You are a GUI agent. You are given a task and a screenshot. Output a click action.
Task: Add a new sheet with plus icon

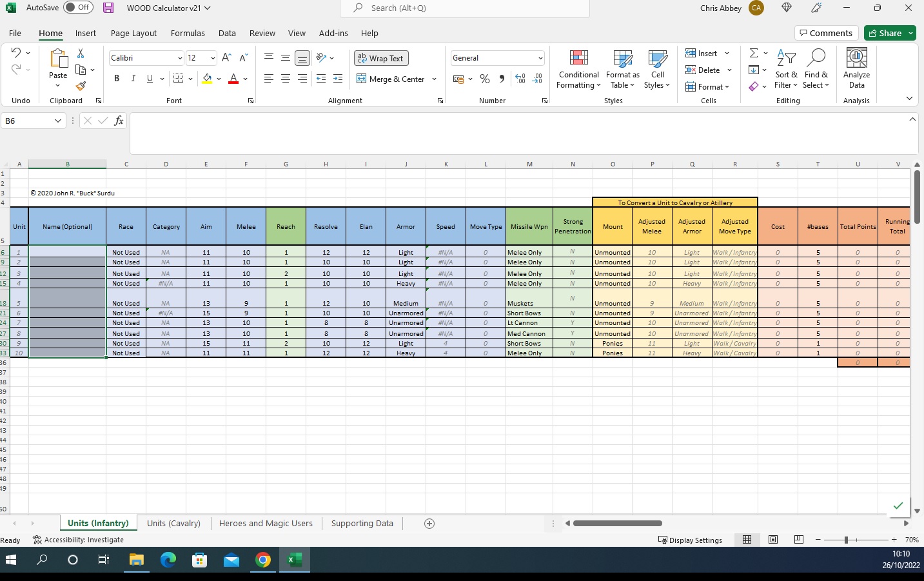[x=429, y=524]
